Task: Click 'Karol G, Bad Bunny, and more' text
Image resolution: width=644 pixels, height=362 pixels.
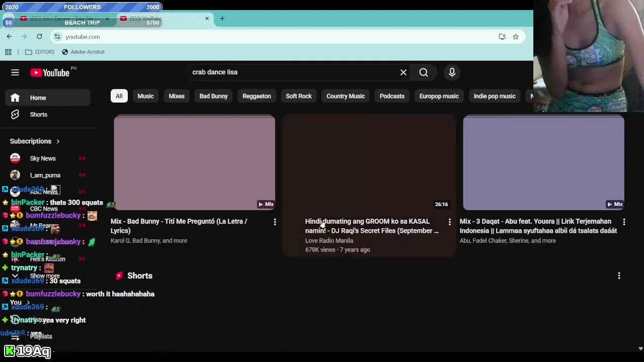Action: (149, 241)
